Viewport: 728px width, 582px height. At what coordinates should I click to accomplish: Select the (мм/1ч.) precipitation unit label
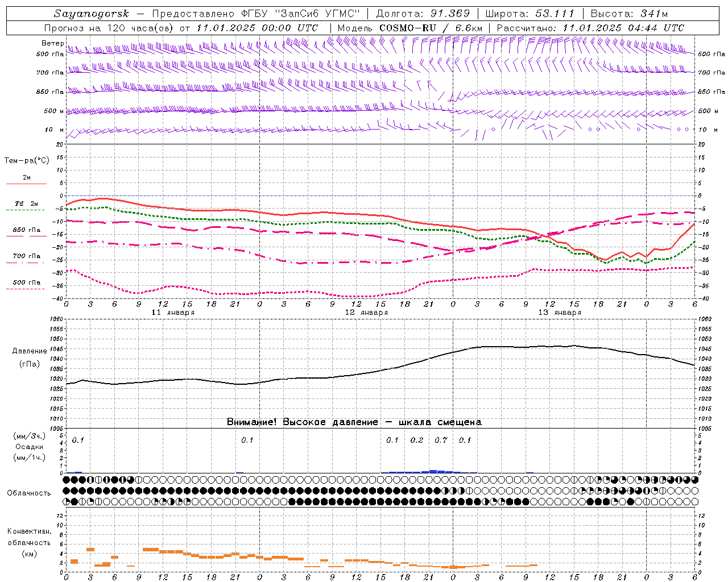[30, 458]
